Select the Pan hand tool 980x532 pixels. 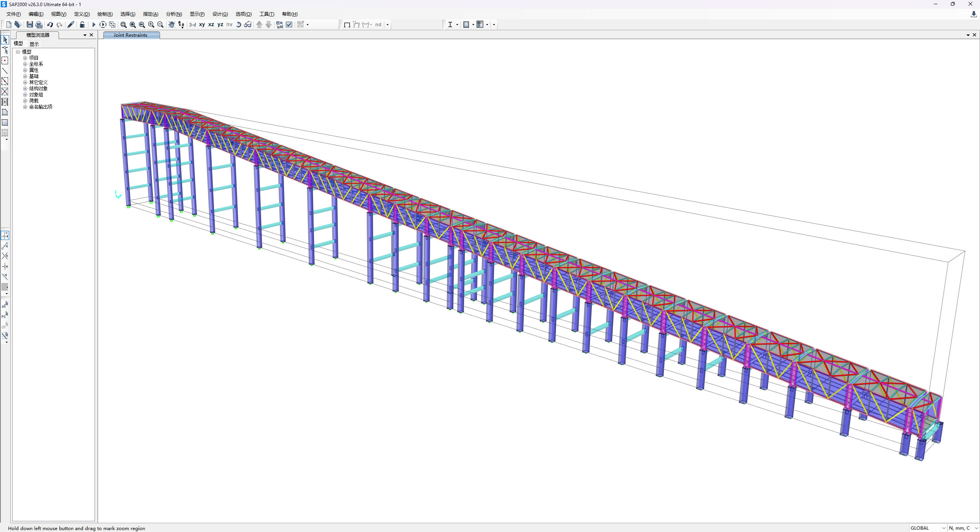point(171,24)
